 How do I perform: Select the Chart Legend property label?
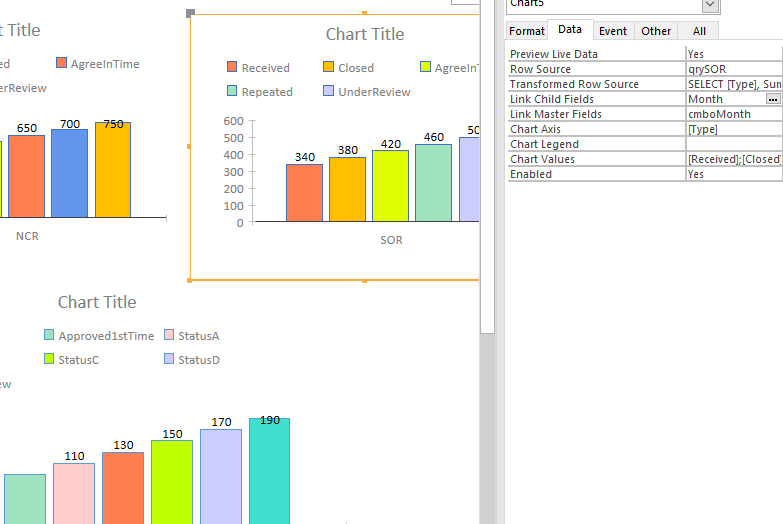(544, 144)
